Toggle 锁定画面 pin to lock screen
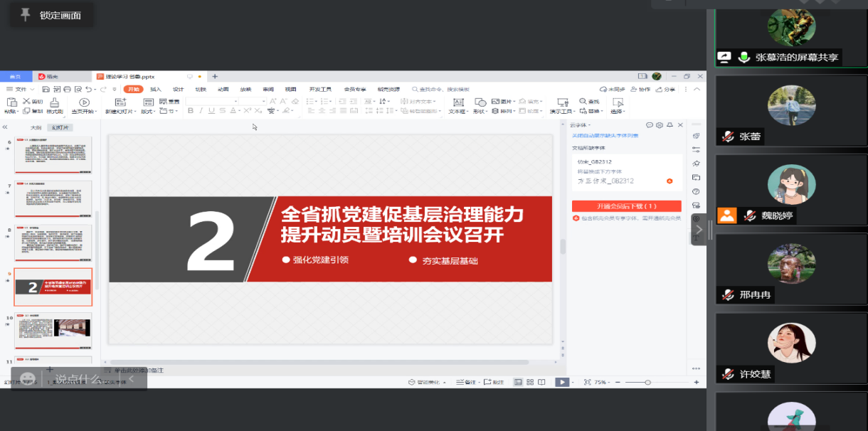 click(x=26, y=15)
